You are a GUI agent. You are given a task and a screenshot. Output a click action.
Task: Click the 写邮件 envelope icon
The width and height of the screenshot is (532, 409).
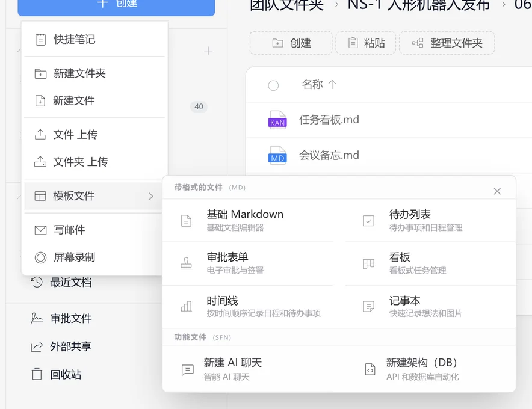pos(40,230)
